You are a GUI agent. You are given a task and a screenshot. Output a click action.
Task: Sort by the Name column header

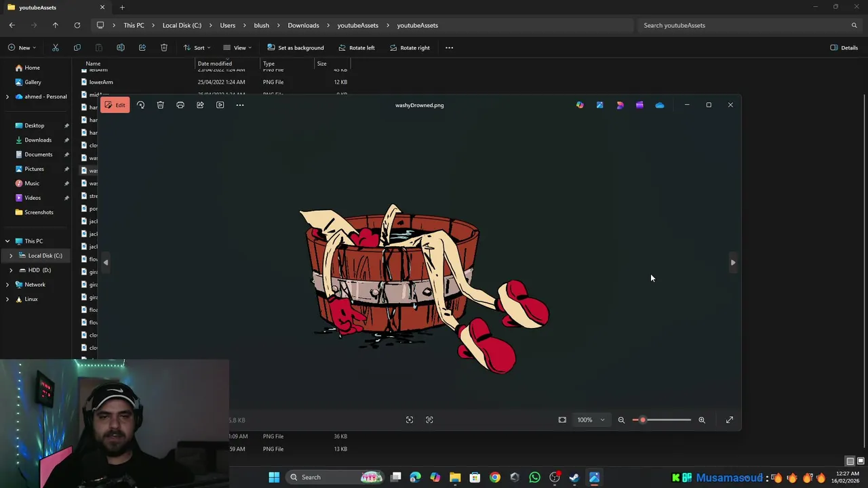tap(93, 64)
